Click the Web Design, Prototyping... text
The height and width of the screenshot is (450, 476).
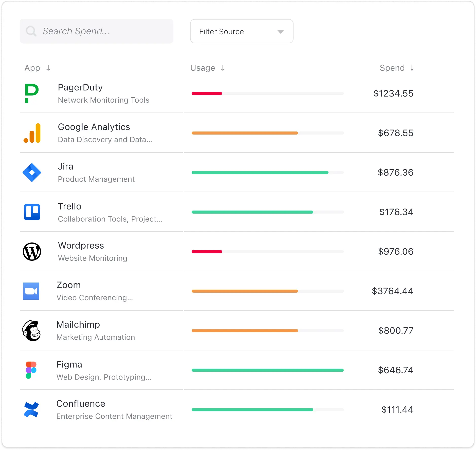tap(104, 377)
